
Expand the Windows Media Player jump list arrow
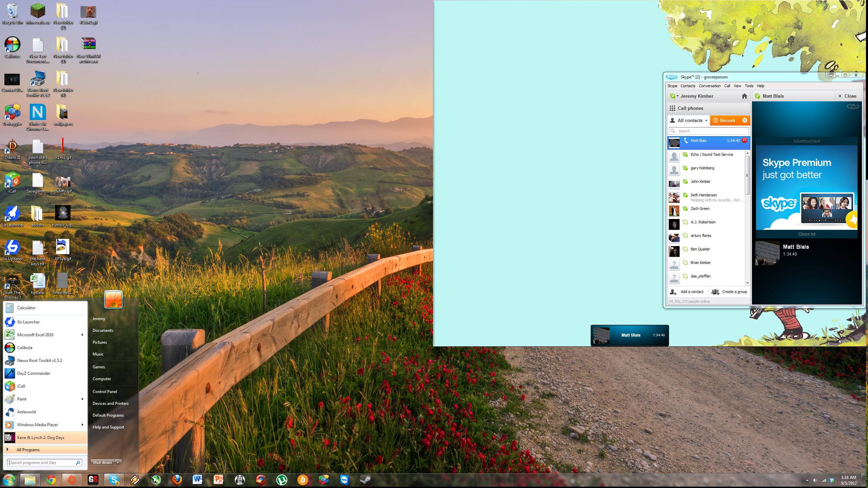82,425
